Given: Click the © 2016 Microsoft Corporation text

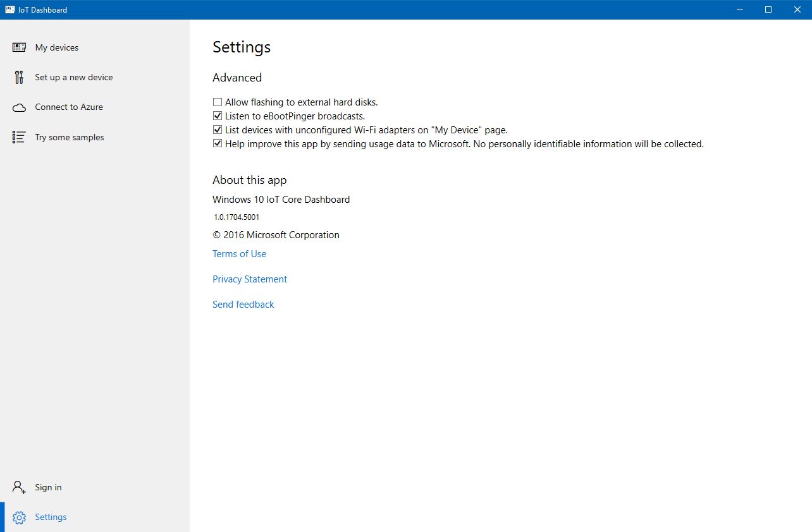Looking at the screenshot, I should tap(276, 235).
